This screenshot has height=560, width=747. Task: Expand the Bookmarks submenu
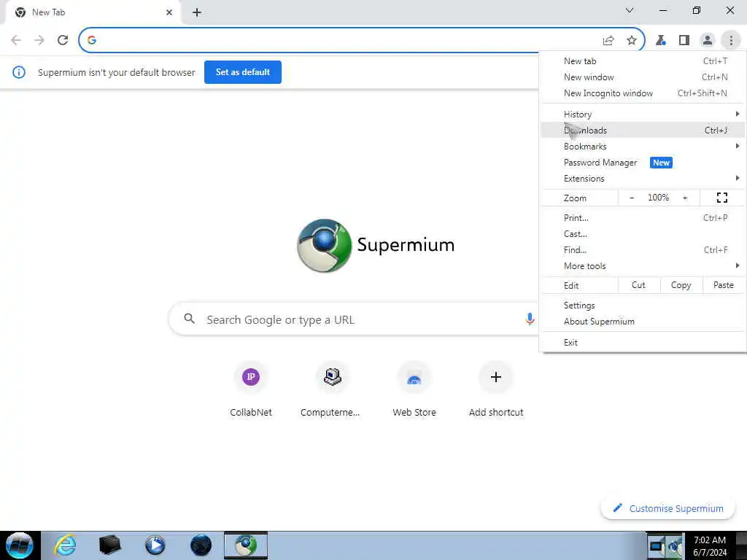[643, 146]
